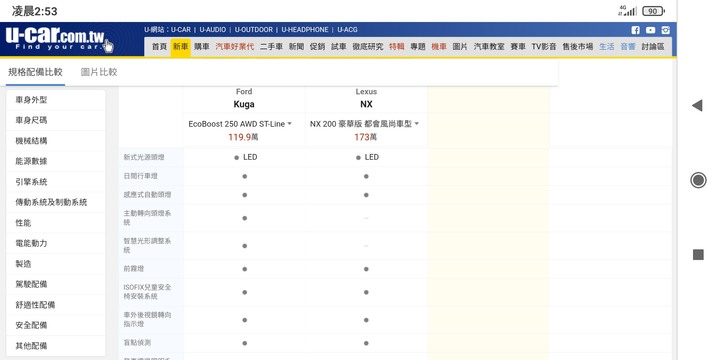Open the U-CAR Instagram icon
The image size is (720, 360).
[x=665, y=30]
